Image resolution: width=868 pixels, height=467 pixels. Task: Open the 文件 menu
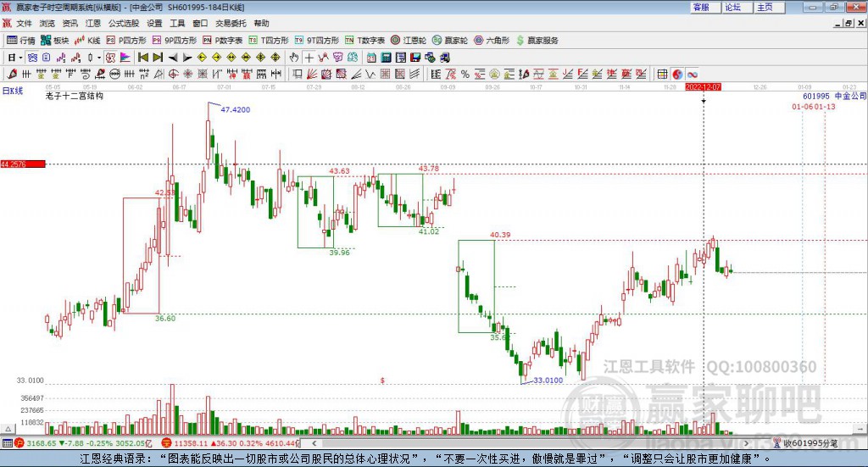point(25,23)
